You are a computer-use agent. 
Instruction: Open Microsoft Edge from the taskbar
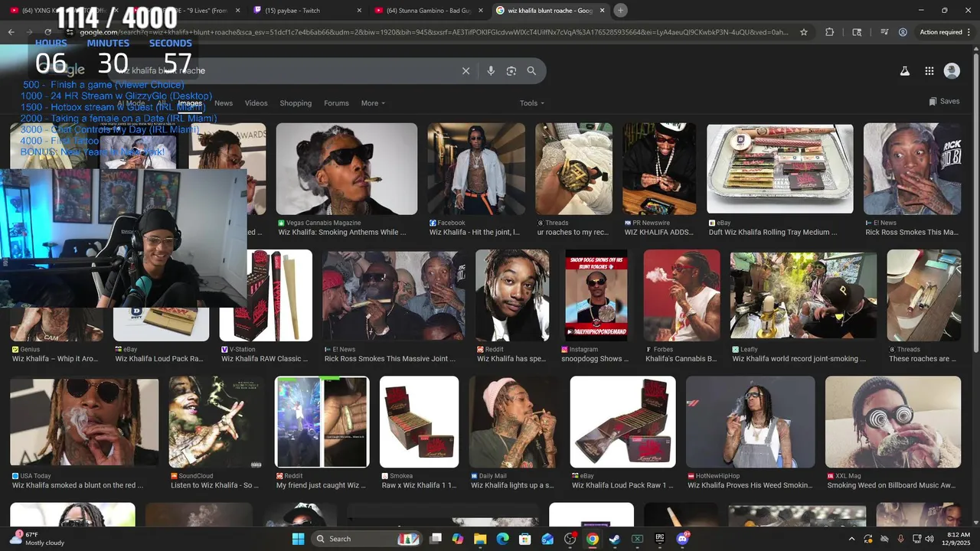502,539
